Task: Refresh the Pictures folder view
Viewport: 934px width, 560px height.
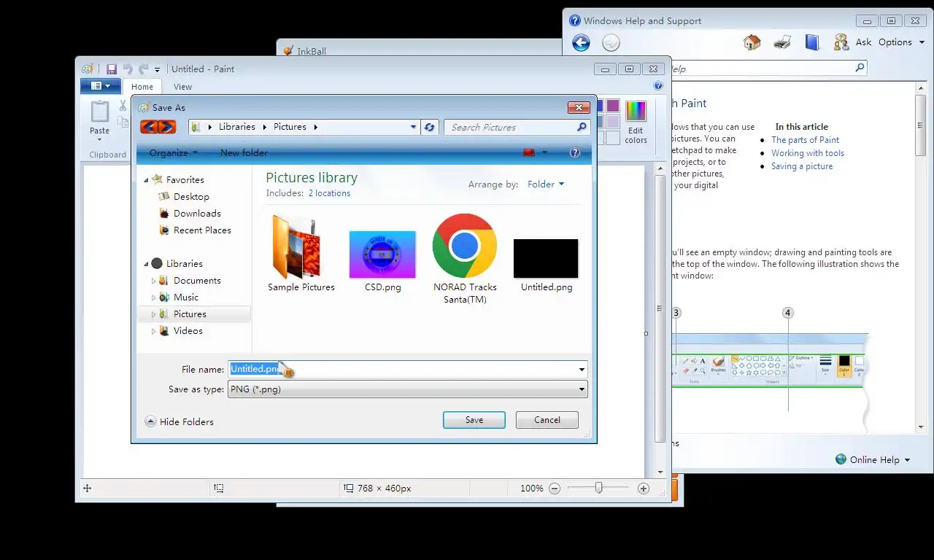Action: tap(429, 127)
